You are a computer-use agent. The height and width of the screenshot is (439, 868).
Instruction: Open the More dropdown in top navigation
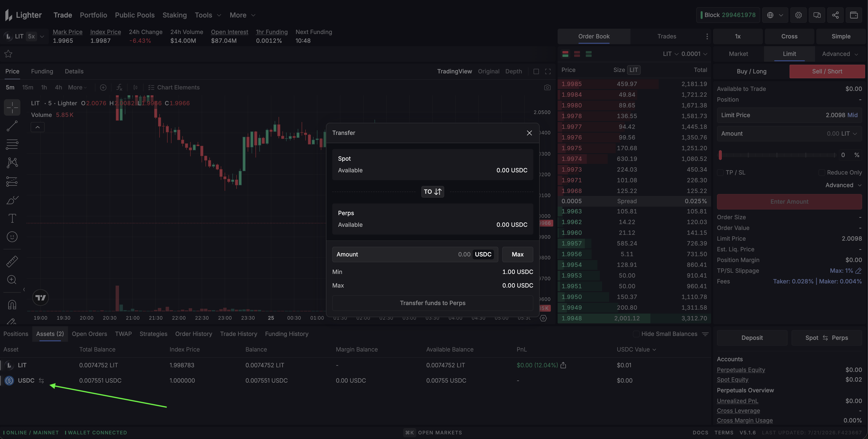[x=243, y=15]
